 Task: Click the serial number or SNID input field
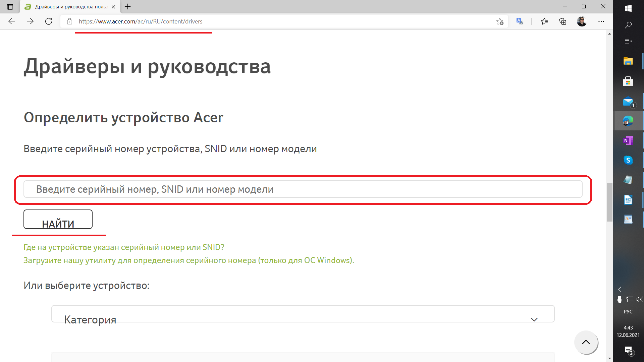pyautogui.click(x=303, y=189)
